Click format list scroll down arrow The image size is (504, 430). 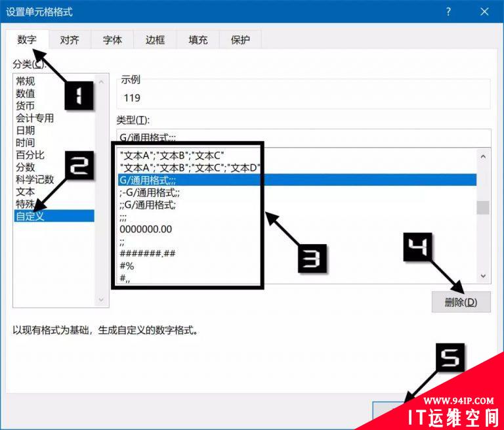[483, 276]
